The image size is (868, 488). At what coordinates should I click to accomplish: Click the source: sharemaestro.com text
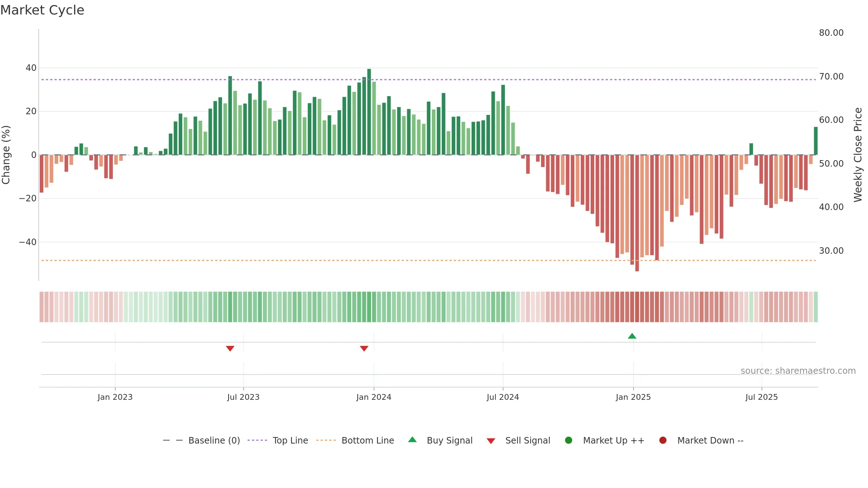(x=798, y=371)
